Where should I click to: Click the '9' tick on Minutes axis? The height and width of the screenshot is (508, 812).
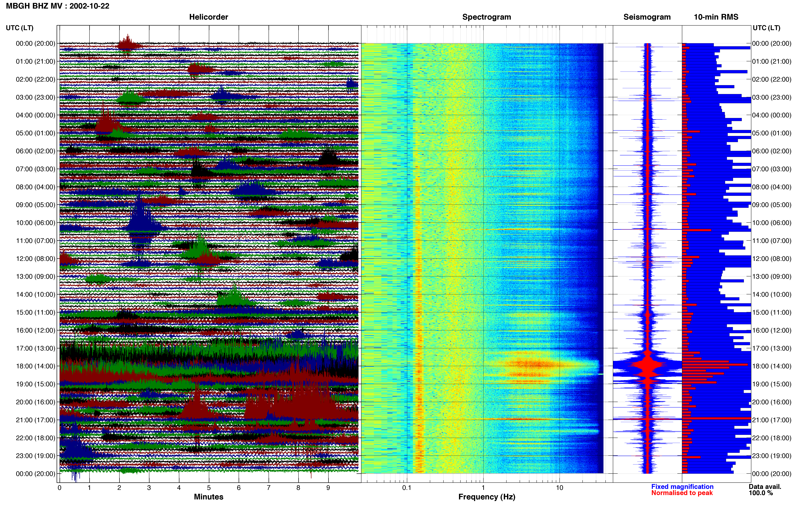(328, 488)
